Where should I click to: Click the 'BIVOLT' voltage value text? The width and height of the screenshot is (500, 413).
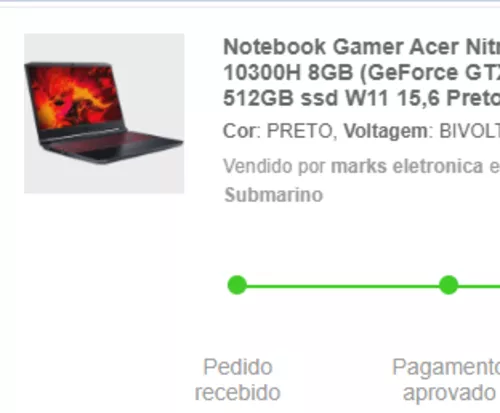469,131
